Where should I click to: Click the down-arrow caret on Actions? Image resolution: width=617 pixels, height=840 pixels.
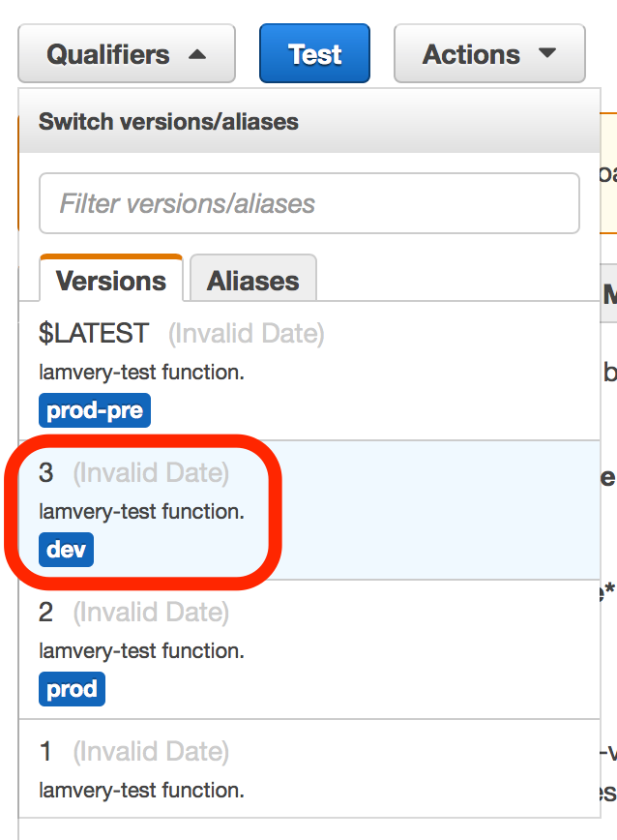click(x=547, y=54)
